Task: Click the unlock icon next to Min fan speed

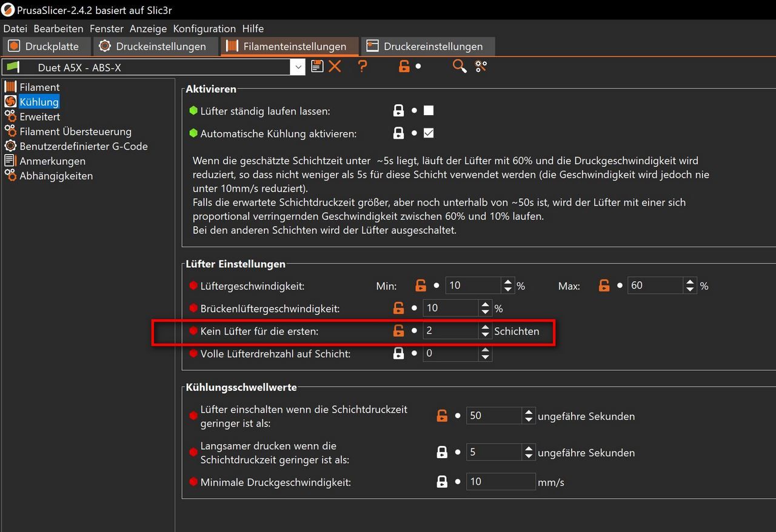Action: (x=421, y=285)
